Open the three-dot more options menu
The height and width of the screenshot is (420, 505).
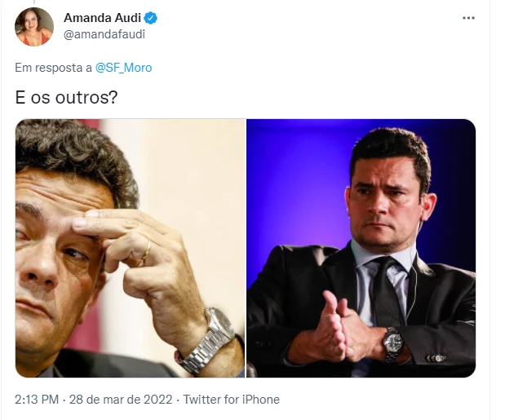pyautogui.click(x=468, y=18)
